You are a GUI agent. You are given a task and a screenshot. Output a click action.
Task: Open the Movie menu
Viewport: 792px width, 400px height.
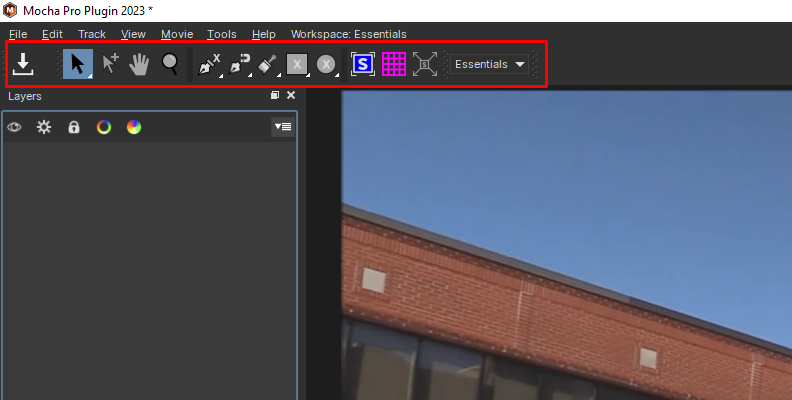(177, 34)
